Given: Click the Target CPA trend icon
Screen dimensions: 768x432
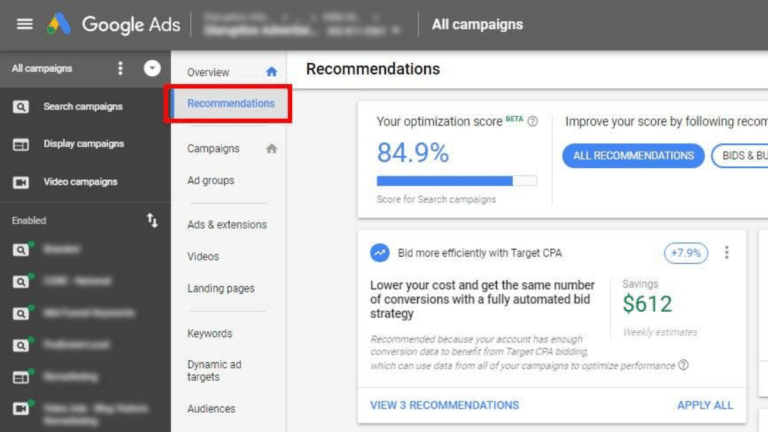Looking at the screenshot, I should coord(380,253).
